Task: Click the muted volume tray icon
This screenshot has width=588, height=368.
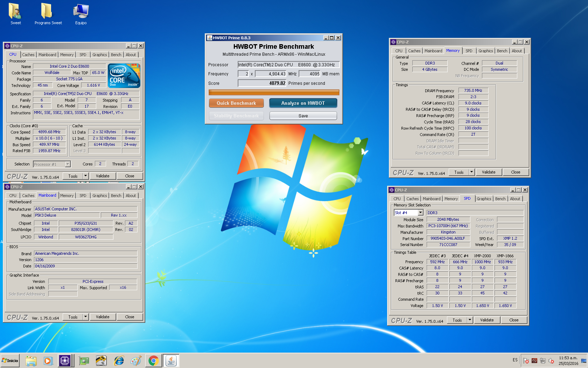Action: click(x=551, y=361)
